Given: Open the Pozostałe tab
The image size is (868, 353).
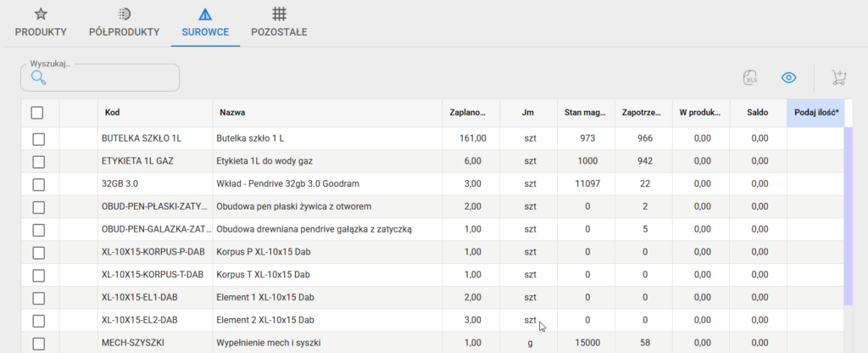Looking at the screenshot, I should point(279,31).
